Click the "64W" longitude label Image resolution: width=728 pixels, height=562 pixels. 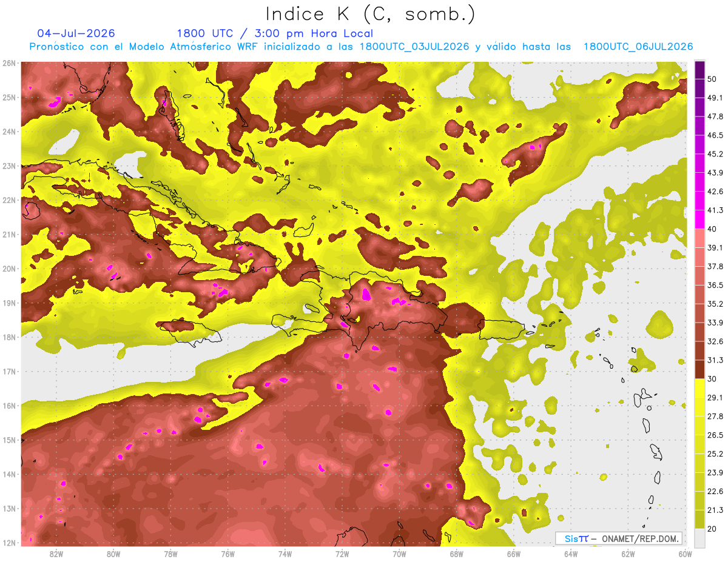click(570, 554)
